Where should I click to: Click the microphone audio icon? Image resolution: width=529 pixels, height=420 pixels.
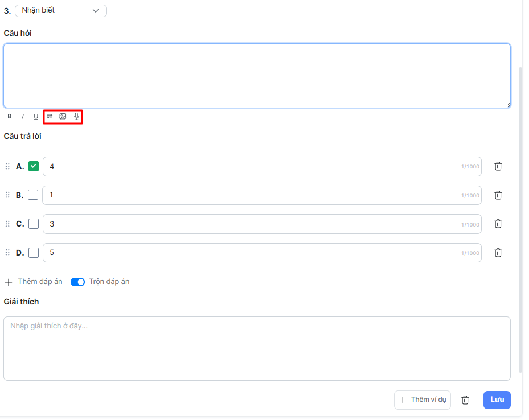point(76,117)
